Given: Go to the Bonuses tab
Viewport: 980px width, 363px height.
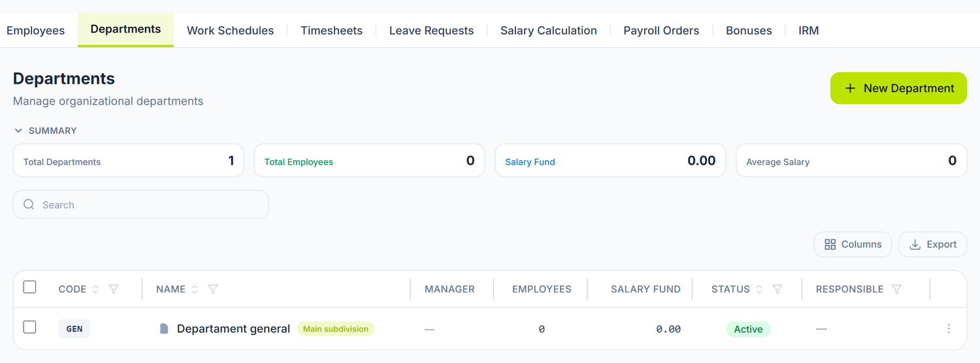Looking at the screenshot, I should tap(749, 30).
